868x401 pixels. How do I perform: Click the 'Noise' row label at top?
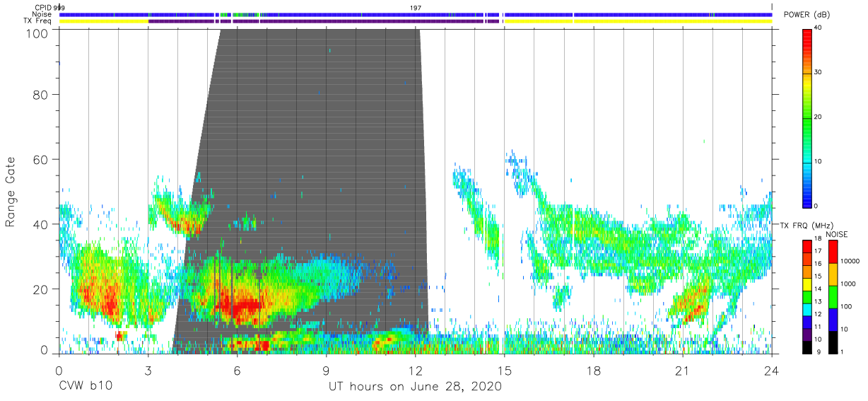[42, 14]
